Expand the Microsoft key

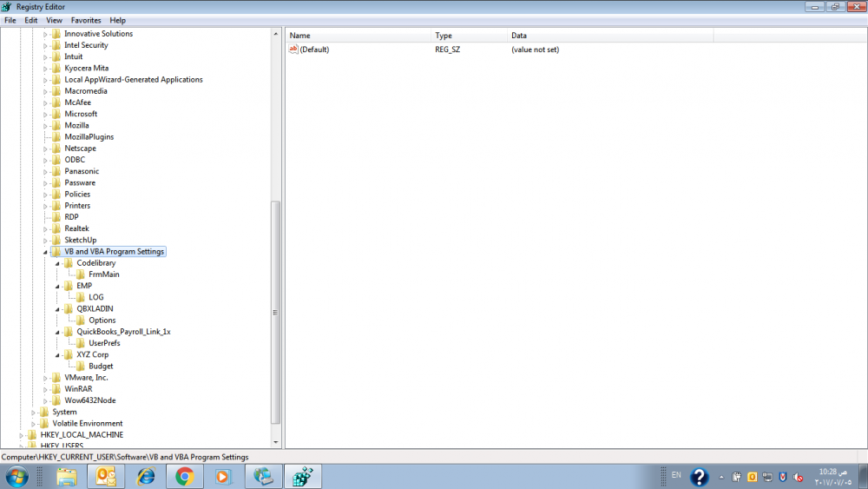click(45, 115)
